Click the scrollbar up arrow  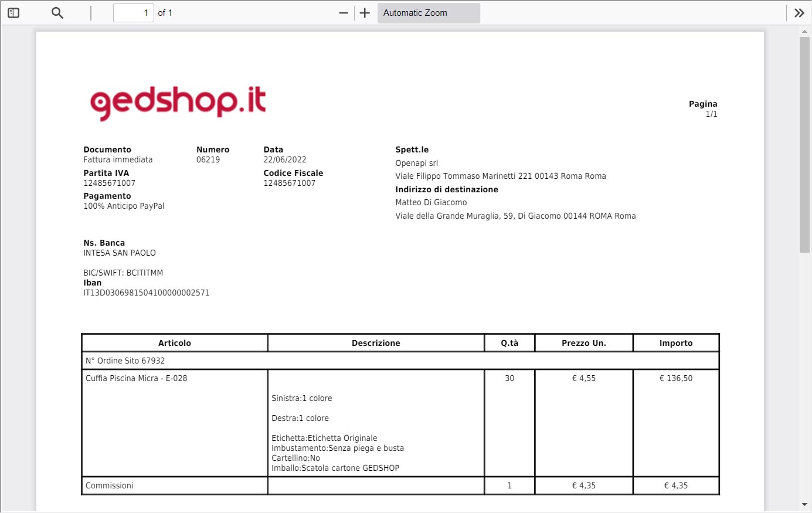click(x=804, y=31)
